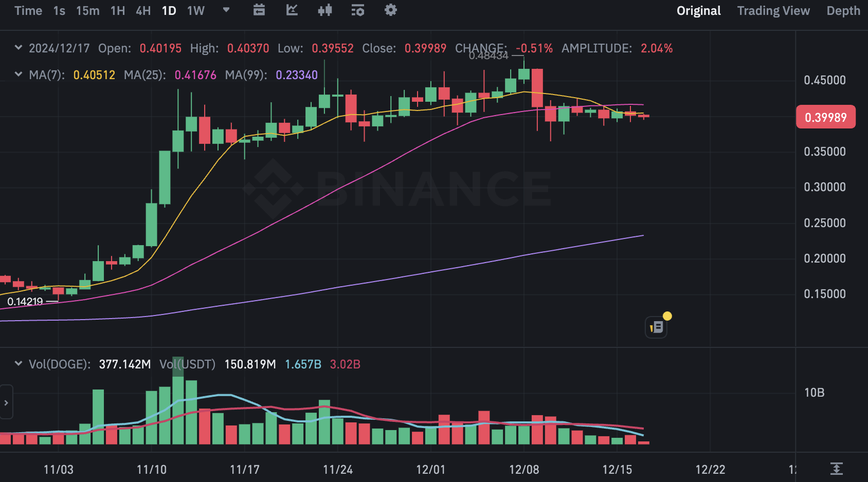
Task: Open the chart replay calendar icon
Action: [x=259, y=10]
